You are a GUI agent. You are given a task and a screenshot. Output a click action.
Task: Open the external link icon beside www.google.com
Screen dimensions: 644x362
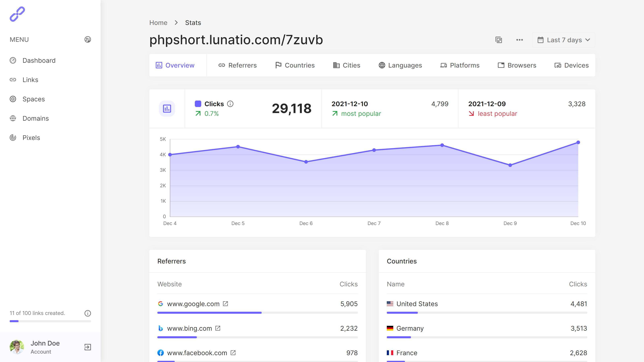click(x=225, y=303)
